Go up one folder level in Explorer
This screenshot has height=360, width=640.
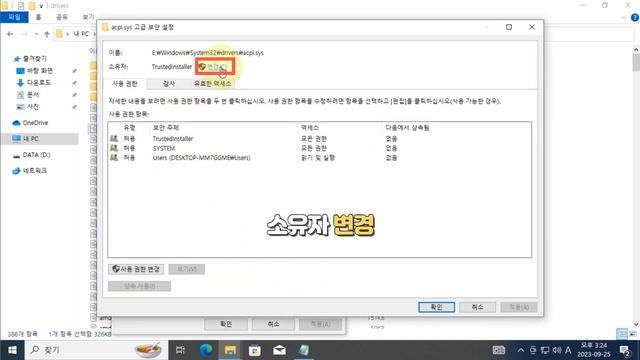point(47,34)
